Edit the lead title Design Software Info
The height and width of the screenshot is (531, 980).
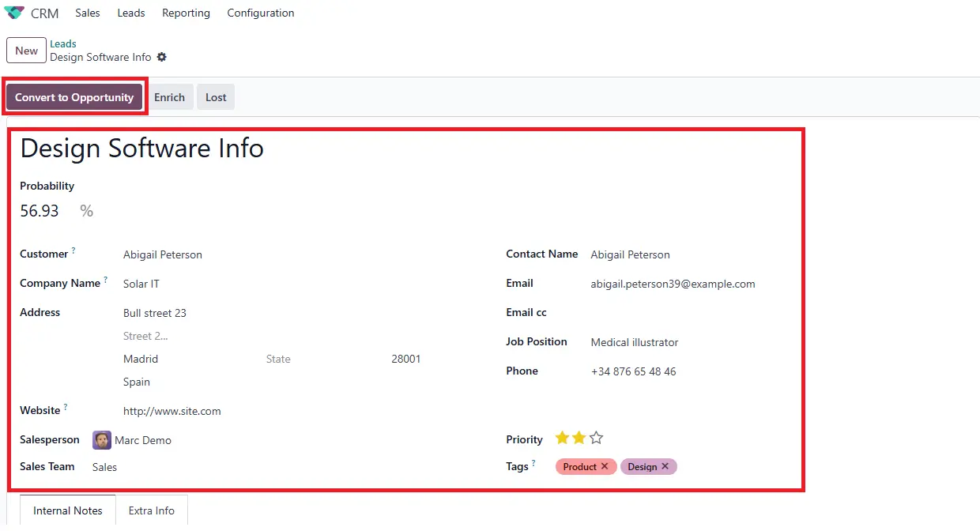[x=142, y=148]
